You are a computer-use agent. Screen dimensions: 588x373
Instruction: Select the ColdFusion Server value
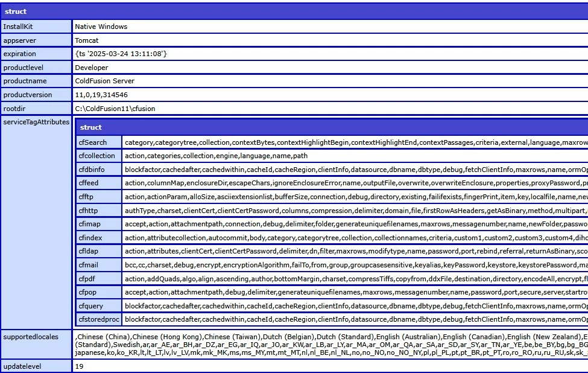[104, 81]
